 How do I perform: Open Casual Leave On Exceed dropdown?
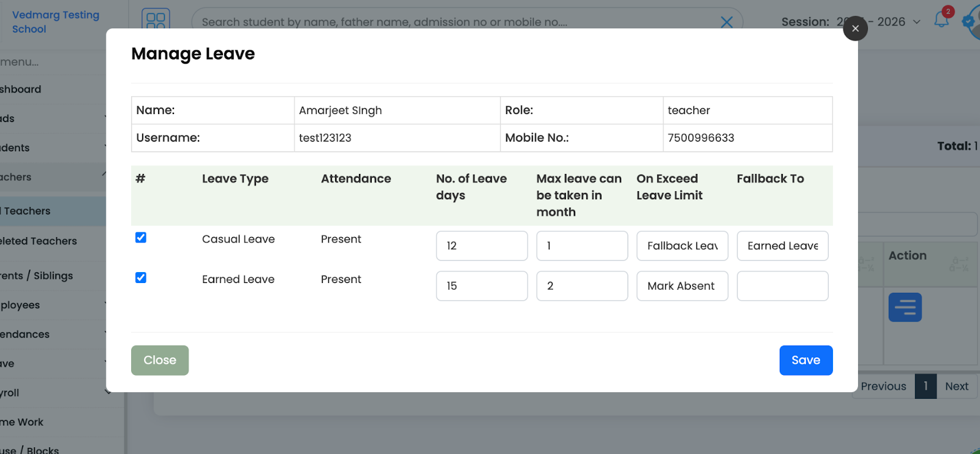(x=682, y=246)
